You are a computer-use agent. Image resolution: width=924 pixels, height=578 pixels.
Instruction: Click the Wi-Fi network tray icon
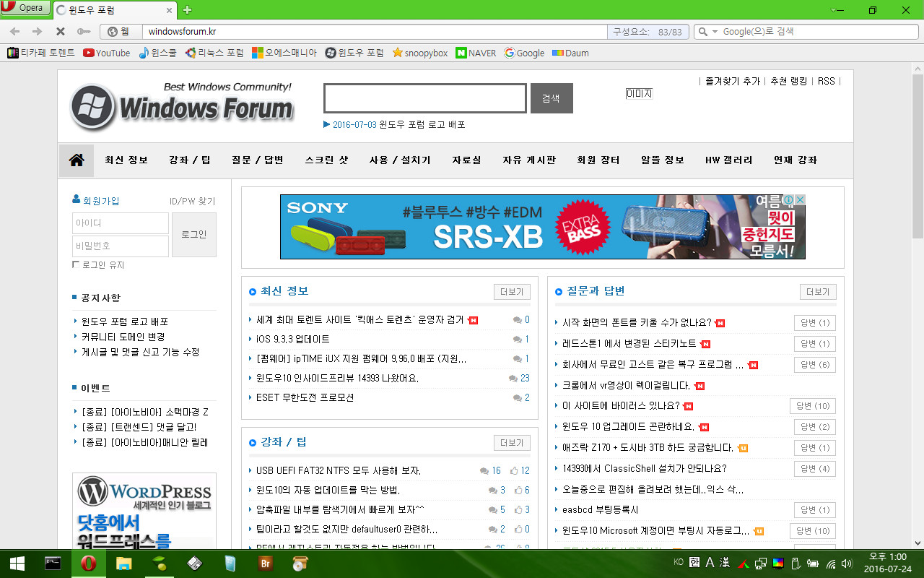pyautogui.click(x=831, y=564)
